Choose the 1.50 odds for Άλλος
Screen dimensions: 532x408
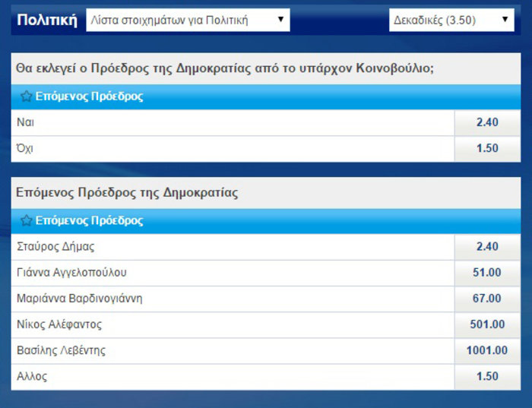486,376
